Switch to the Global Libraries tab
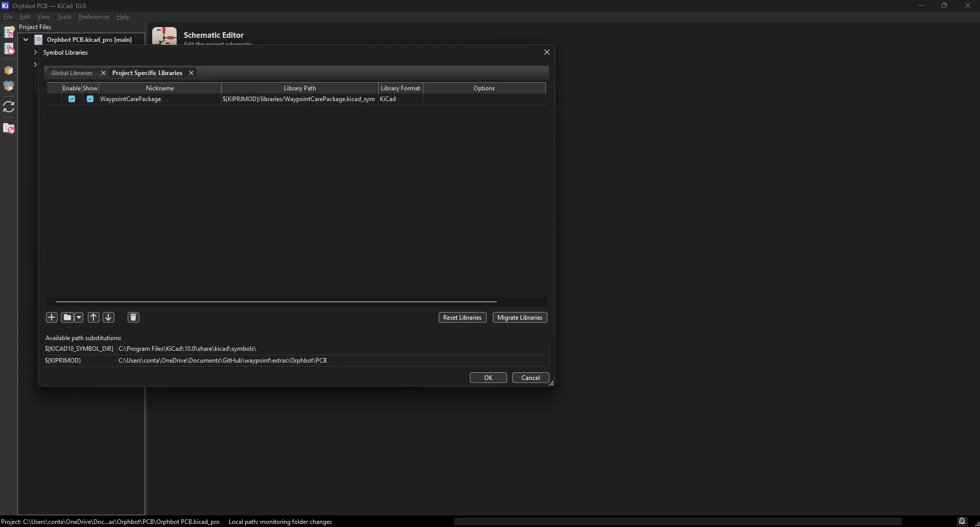Viewport: 980px width, 527px height. click(71, 73)
